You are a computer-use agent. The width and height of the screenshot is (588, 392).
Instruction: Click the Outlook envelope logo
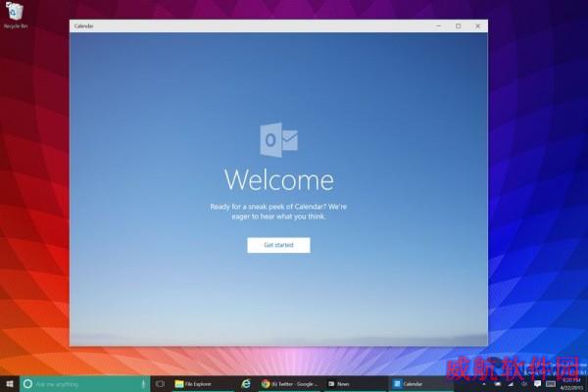click(x=279, y=139)
